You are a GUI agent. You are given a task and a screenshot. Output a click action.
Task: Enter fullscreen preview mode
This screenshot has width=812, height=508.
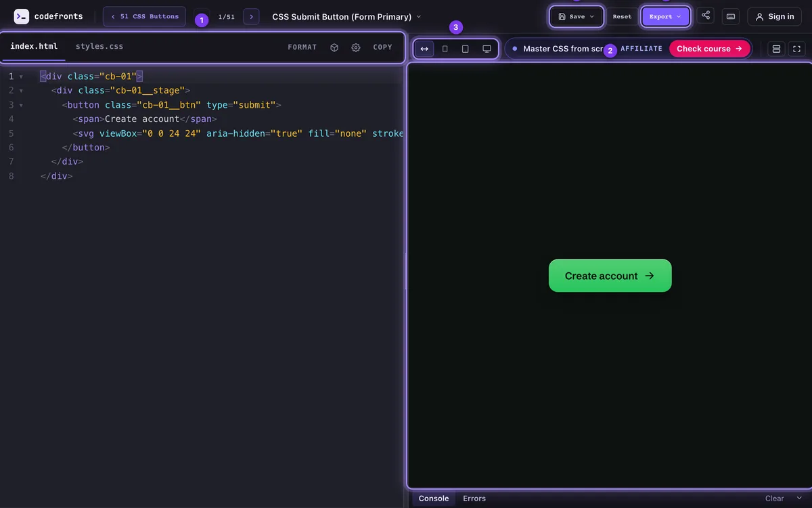click(x=796, y=49)
